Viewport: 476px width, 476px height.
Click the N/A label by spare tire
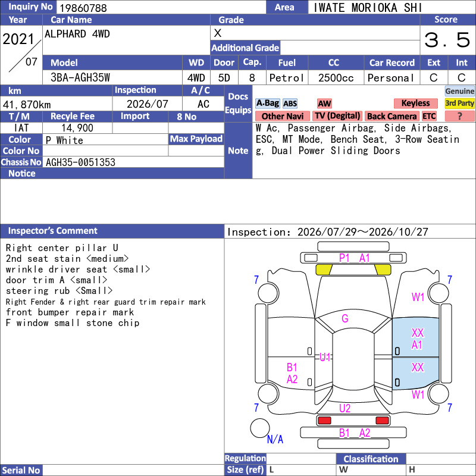(275, 439)
